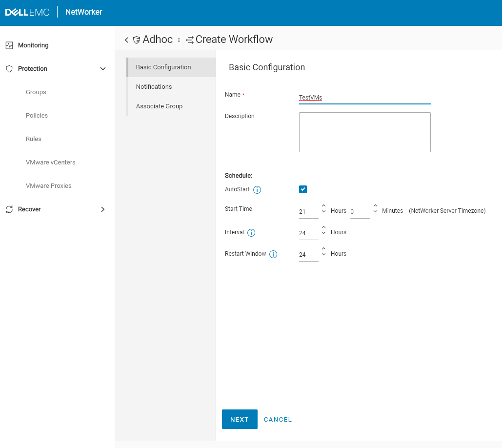Click the Create Workflow arrows icon
This screenshot has height=448, width=502.
click(190, 40)
